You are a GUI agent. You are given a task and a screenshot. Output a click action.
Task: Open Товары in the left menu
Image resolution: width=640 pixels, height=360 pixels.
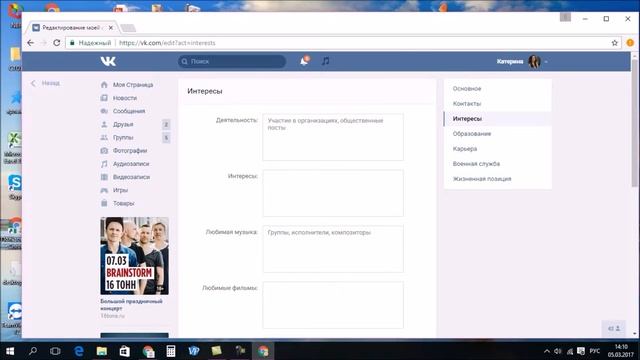point(124,203)
